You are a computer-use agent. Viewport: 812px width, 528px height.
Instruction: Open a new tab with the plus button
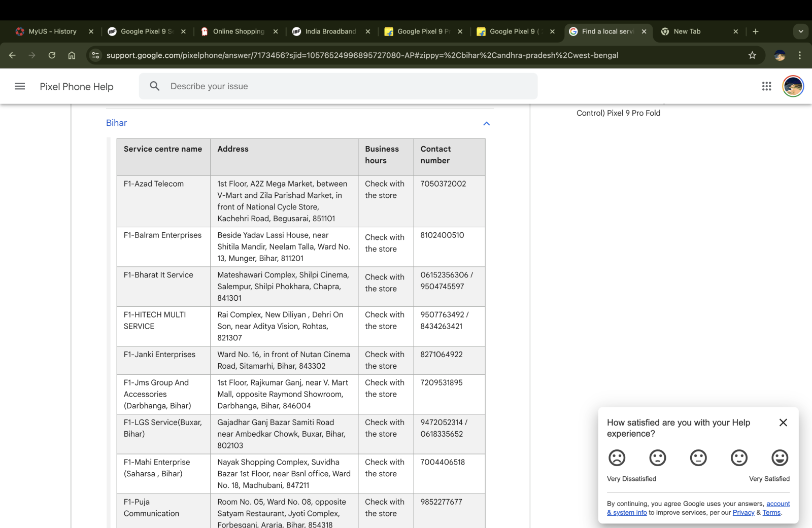[x=755, y=31]
